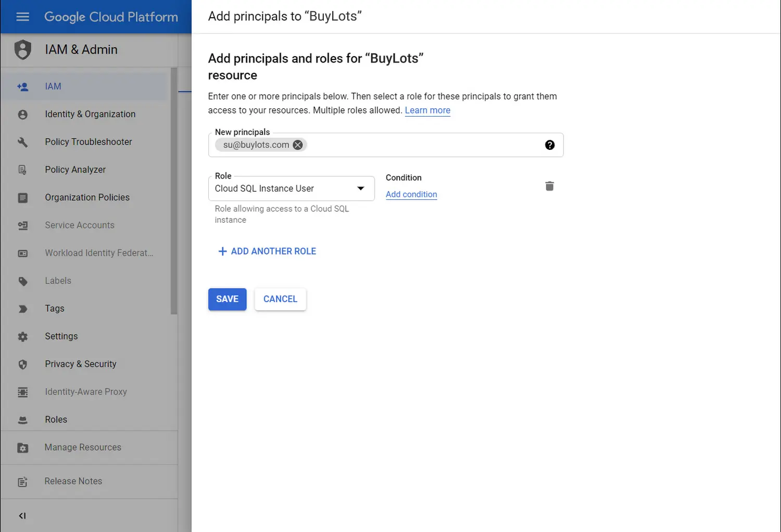The height and width of the screenshot is (532, 781).
Task: Select the Policy Troubleshooter tool
Action: pos(88,142)
